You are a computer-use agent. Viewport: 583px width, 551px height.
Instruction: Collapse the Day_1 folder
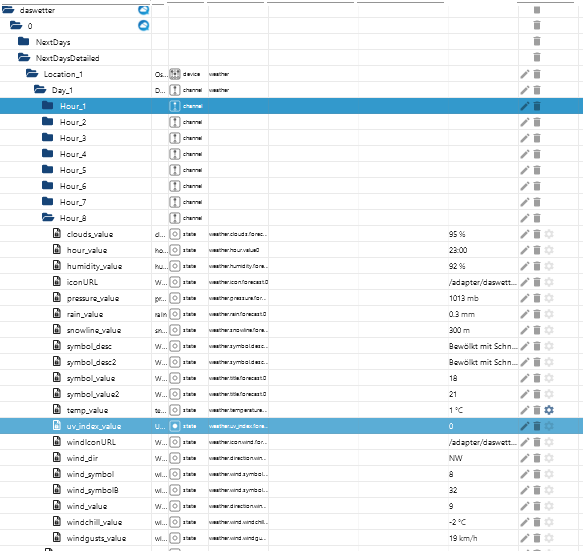click(40, 90)
